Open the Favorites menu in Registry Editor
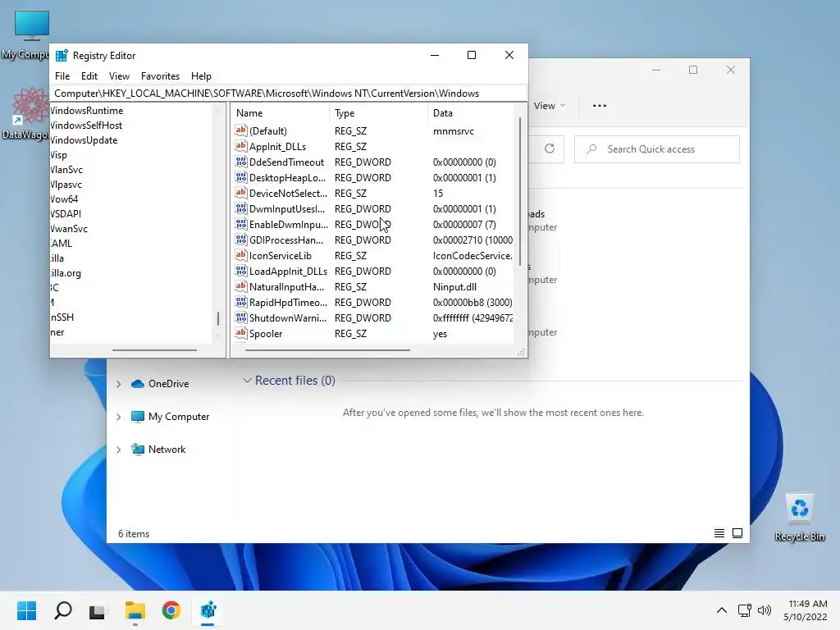The image size is (840, 630). 160,76
